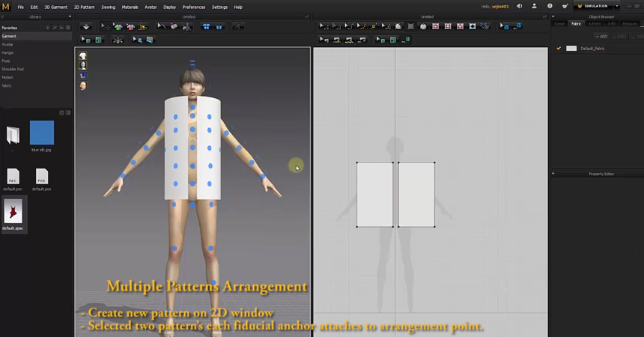The image size is (644, 337).
Task: Toggle the avatar display icon in 3D viewport
Action: [82, 66]
